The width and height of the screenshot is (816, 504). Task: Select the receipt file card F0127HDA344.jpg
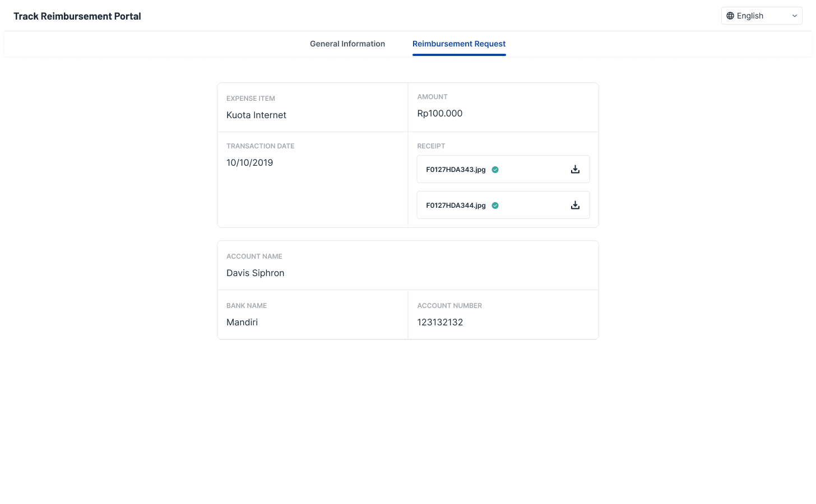point(503,205)
